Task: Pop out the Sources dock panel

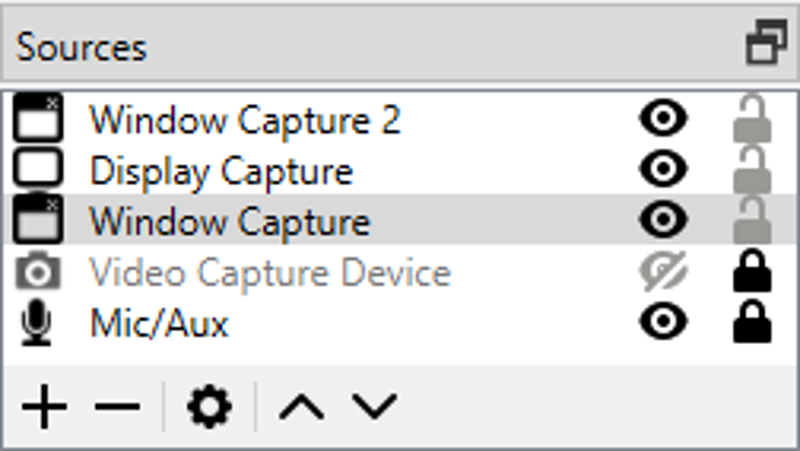Action: pos(767,42)
